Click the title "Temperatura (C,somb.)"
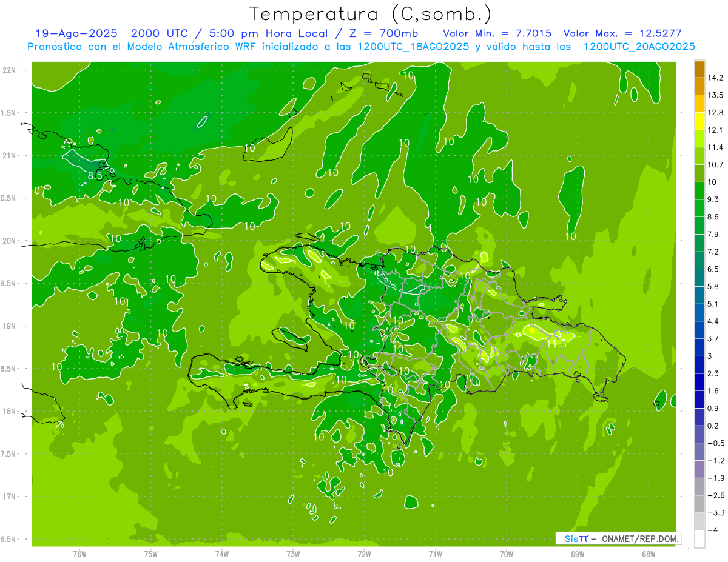 click(x=371, y=14)
